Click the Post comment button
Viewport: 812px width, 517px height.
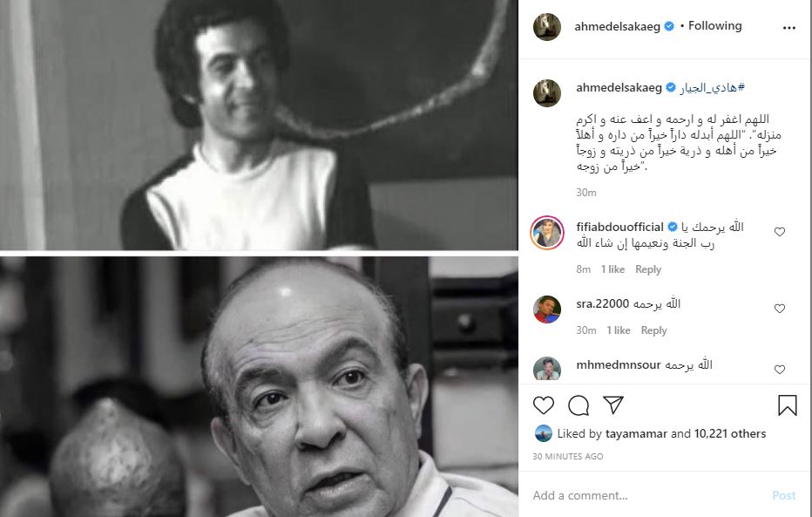coord(783,495)
